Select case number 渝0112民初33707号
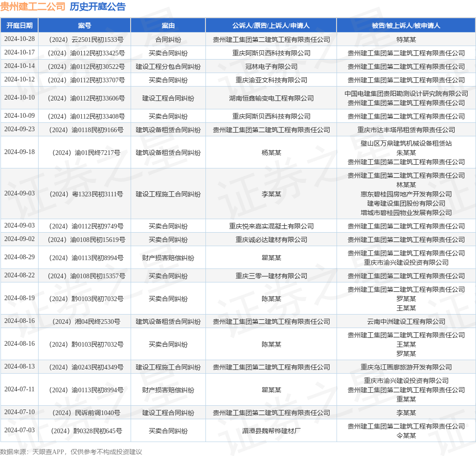 tap(86, 80)
